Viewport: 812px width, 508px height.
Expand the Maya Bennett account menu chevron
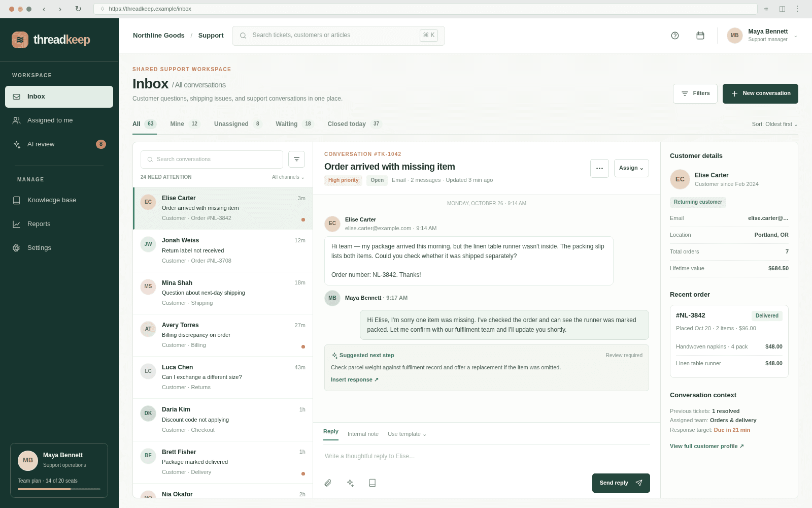(795, 36)
